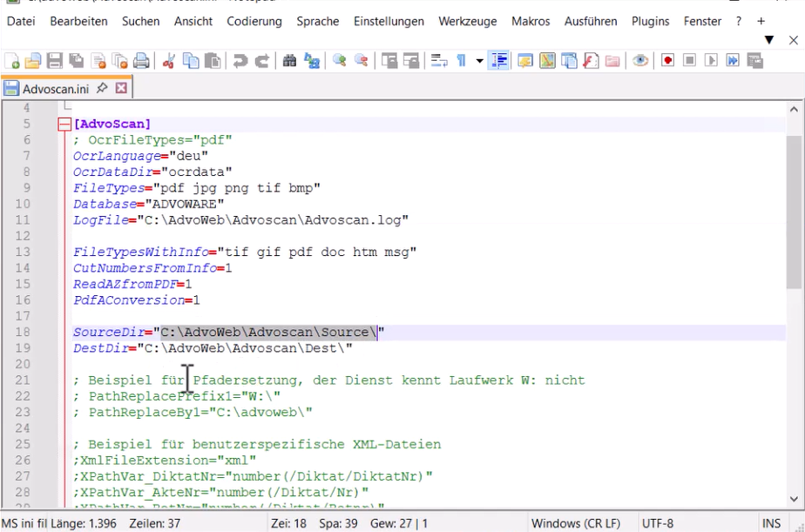Start macro recording with red dot
805x532 pixels.
[667, 61]
